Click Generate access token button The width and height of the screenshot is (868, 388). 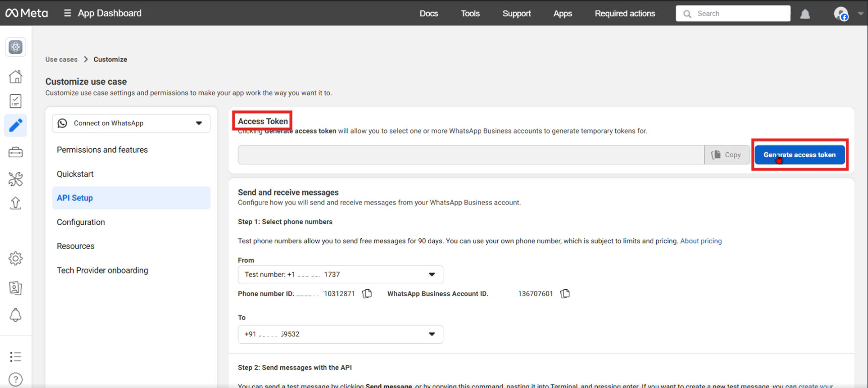[799, 155]
